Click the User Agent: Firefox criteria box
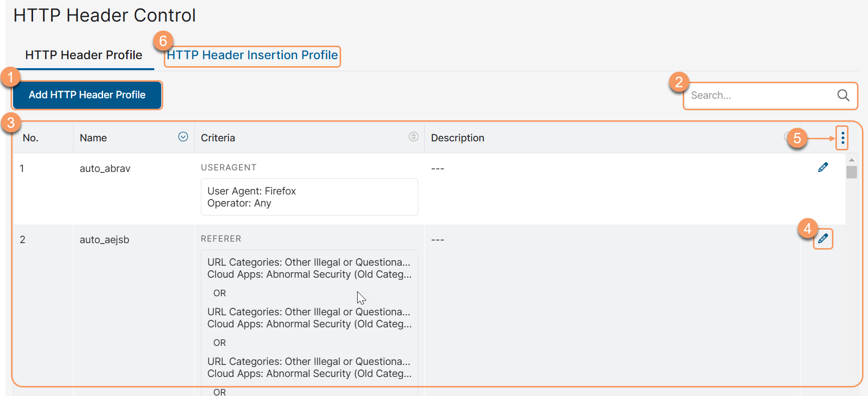868x396 pixels. pos(309,197)
